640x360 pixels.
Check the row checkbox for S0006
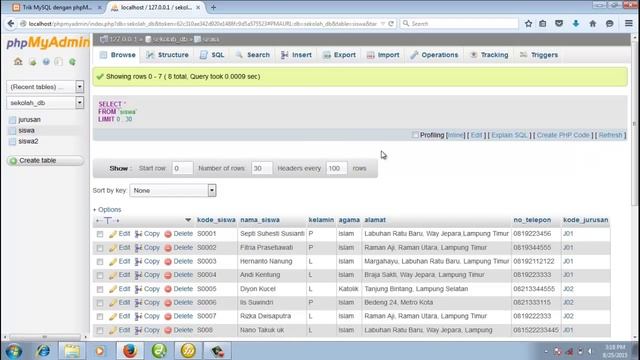click(100, 303)
